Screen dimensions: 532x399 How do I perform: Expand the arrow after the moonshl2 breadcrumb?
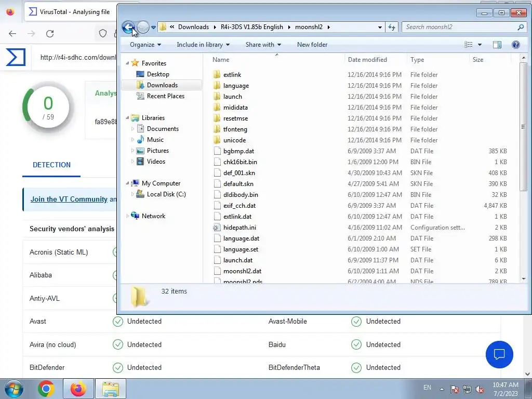pyautogui.click(x=328, y=27)
